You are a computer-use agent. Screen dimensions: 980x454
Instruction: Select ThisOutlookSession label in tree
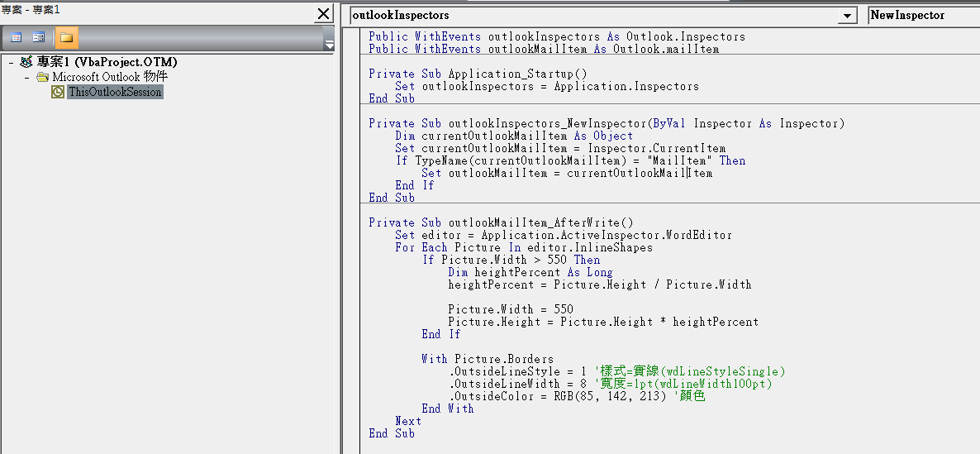pos(115,93)
